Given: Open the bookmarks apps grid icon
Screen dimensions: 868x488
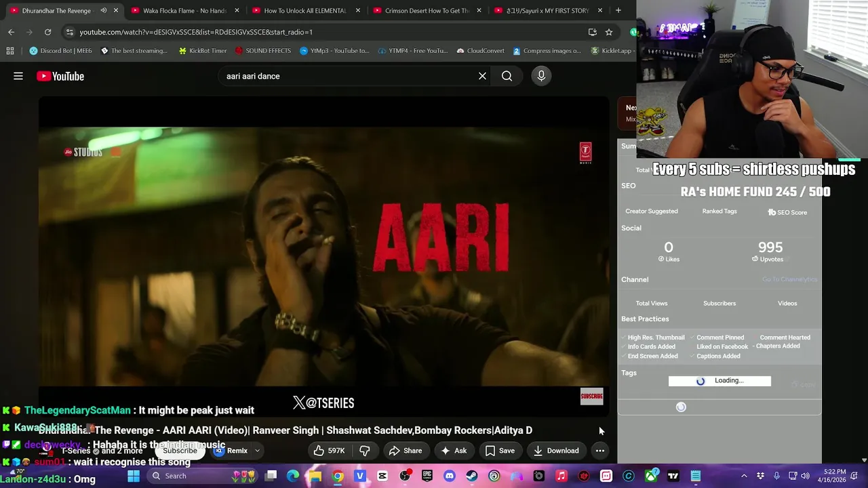Looking at the screenshot, I should (x=10, y=51).
